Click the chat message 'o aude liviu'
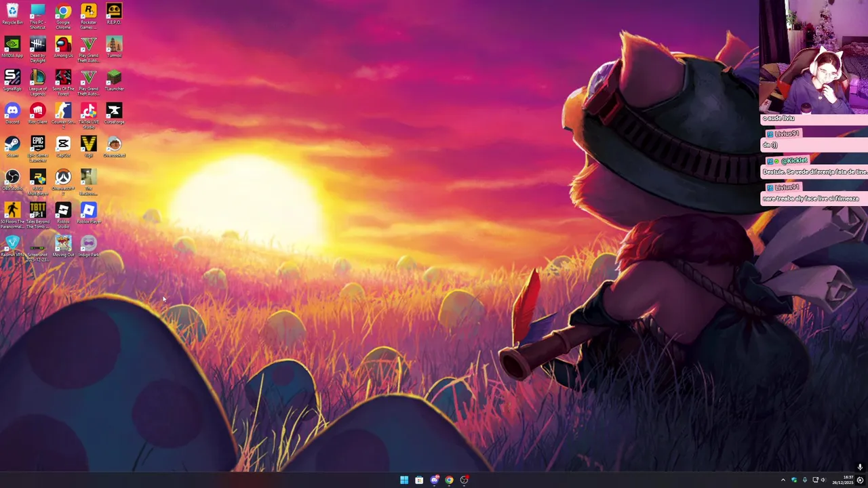The height and width of the screenshot is (488, 868). (x=778, y=119)
